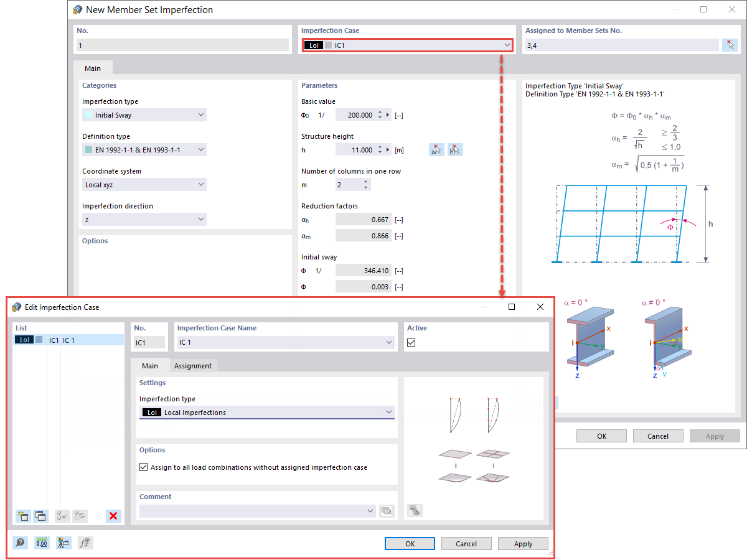Disable assigning to all load combinations
Screen dimensions: 747x560
143,467
